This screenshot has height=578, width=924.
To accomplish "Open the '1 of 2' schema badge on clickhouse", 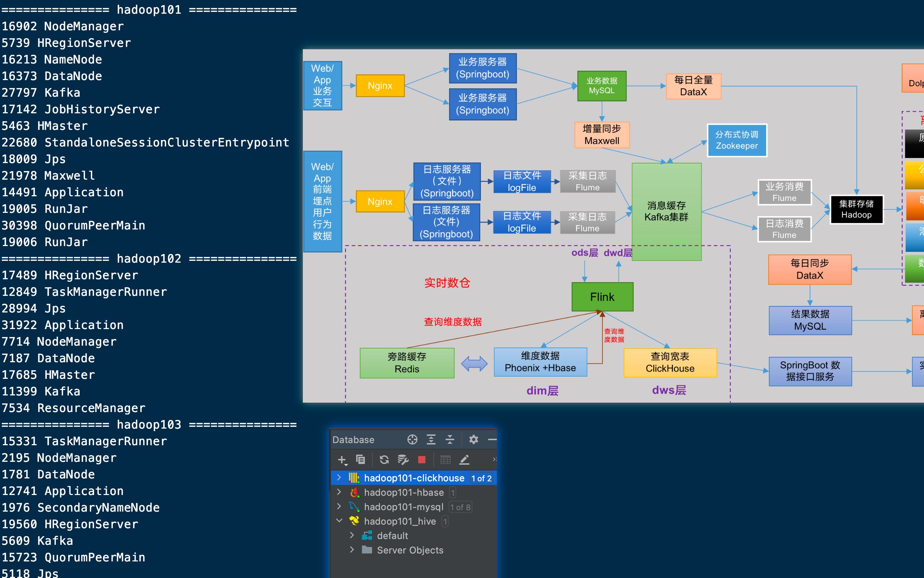I will (481, 478).
